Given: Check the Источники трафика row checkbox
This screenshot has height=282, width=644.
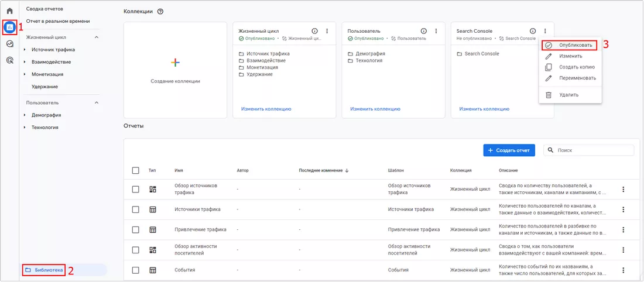Looking at the screenshot, I should [136, 209].
